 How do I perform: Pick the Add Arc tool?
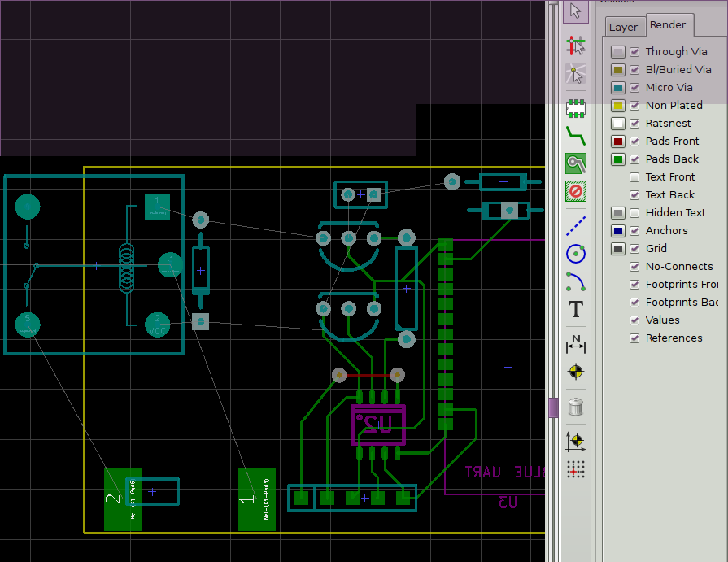(x=576, y=281)
